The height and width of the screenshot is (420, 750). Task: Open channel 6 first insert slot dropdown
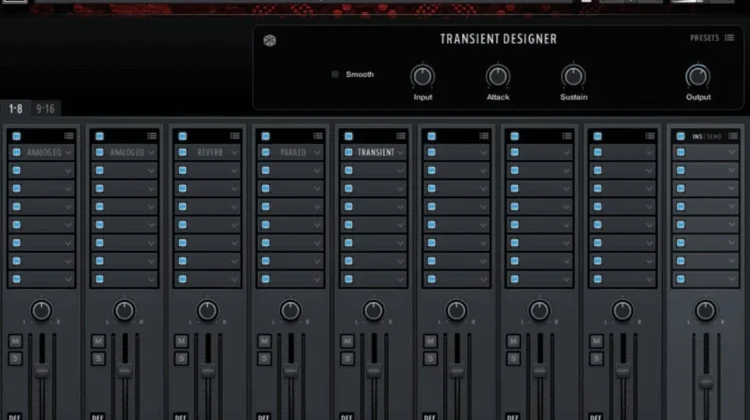483,153
